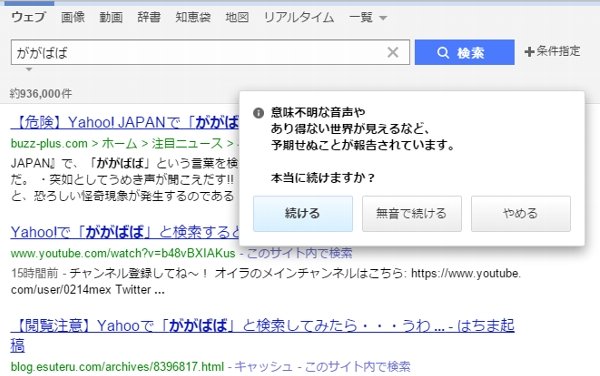Select the ウェブ search tab
This screenshot has width=600, height=376.
28,17
